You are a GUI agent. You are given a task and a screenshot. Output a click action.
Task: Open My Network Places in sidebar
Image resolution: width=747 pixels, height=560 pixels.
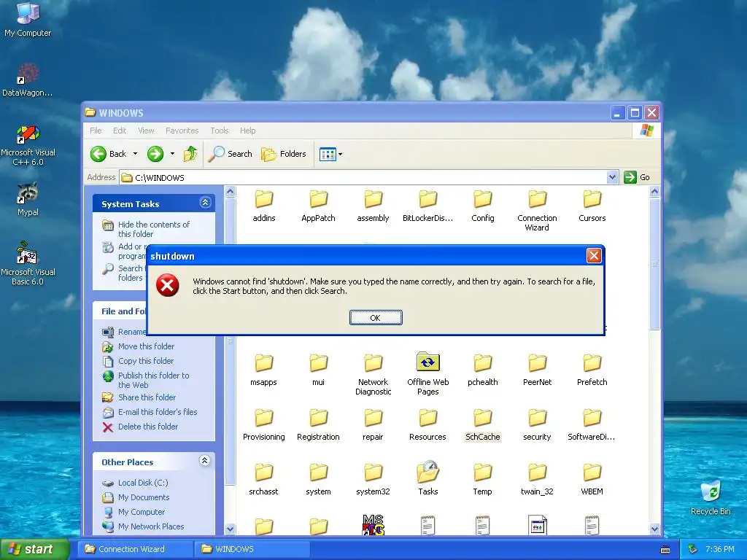click(x=144, y=526)
